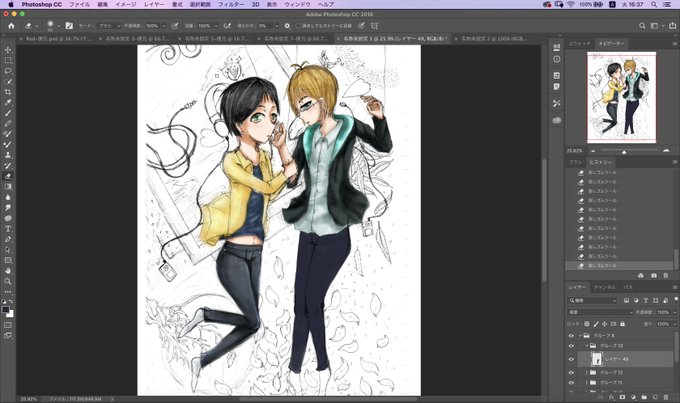Create a new layer icon
This screenshot has width=680, height=403.
point(655,397)
